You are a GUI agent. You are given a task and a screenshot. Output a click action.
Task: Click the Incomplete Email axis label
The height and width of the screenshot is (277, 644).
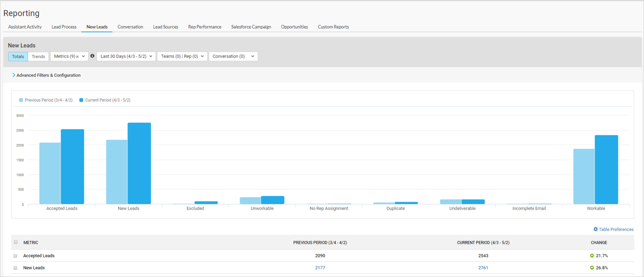[x=529, y=208]
